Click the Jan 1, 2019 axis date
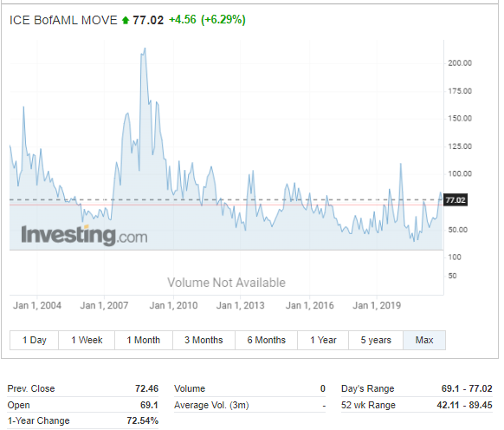This screenshot has width=504, height=430. pos(377,305)
